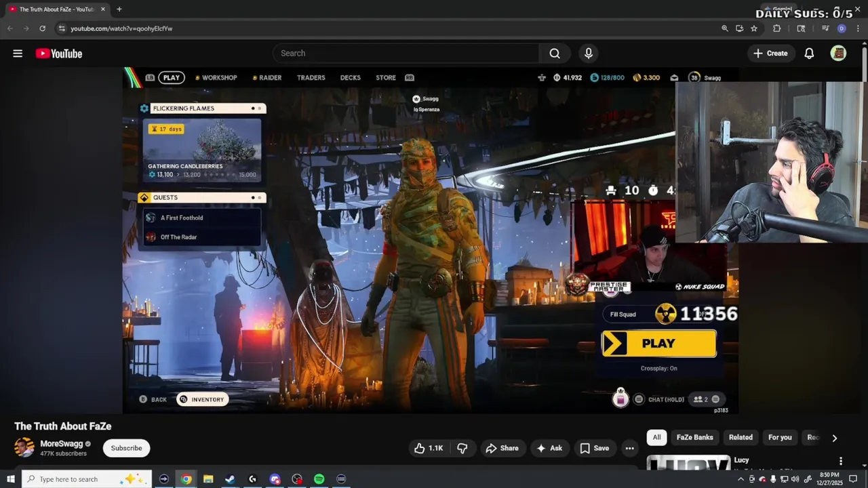Go forward in Chrome history
868x488 pixels.
point(26,28)
